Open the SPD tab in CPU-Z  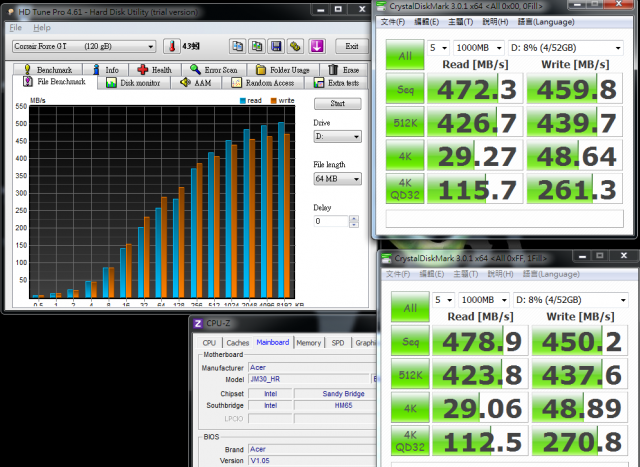338,343
